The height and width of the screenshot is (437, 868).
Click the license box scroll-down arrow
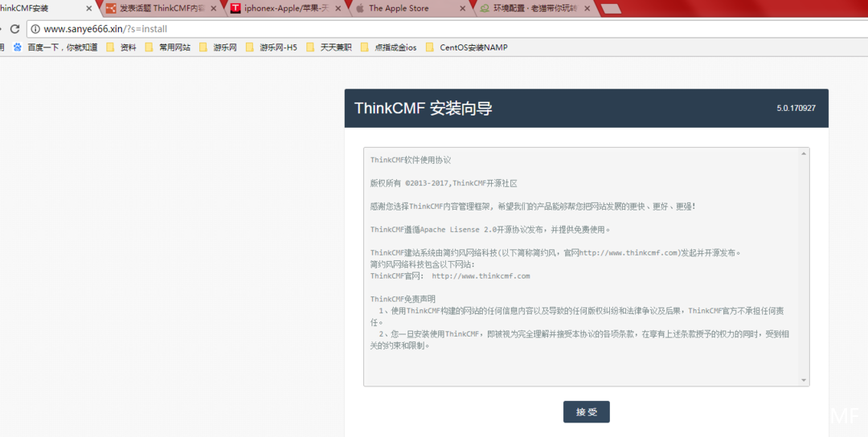(804, 380)
